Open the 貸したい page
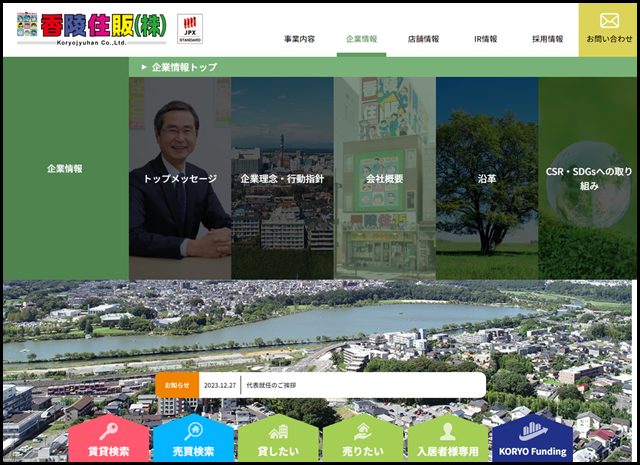Viewport: 640px width, 465px height. tap(278, 438)
